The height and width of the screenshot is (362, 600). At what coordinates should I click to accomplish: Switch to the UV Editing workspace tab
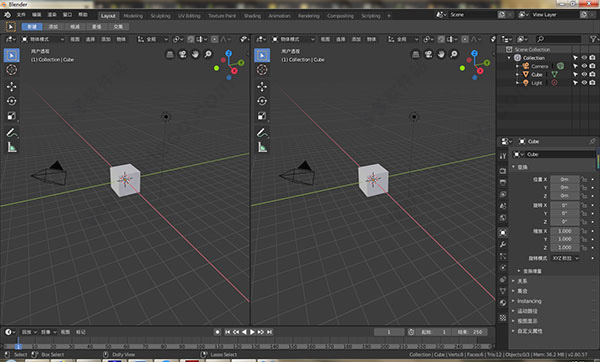pyautogui.click(x=189, y=16)
